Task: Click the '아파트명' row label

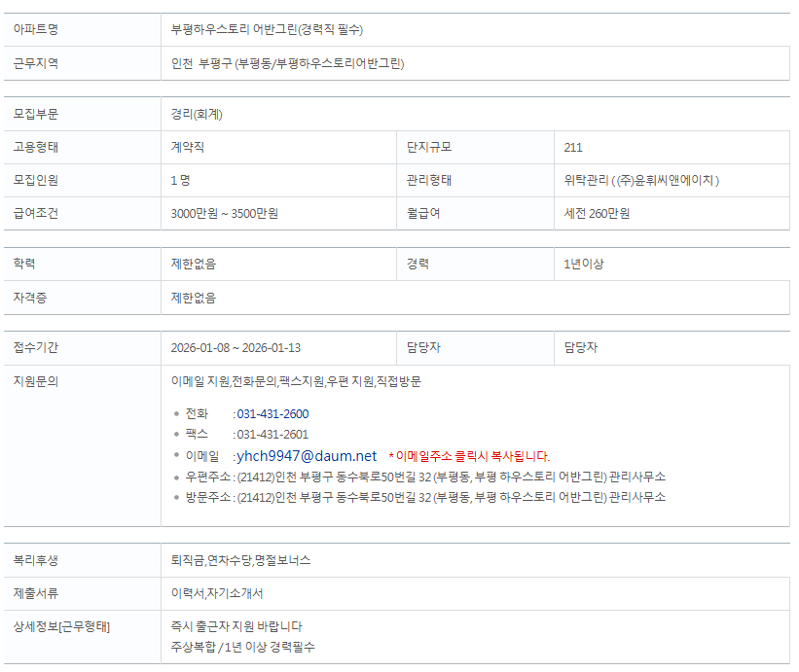Action: tap(36, 29)
